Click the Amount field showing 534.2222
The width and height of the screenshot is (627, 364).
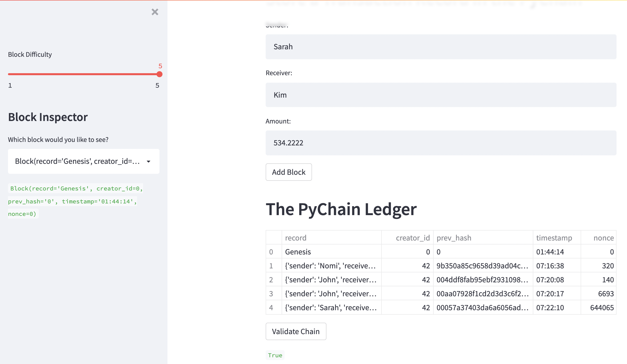(441, 143)
